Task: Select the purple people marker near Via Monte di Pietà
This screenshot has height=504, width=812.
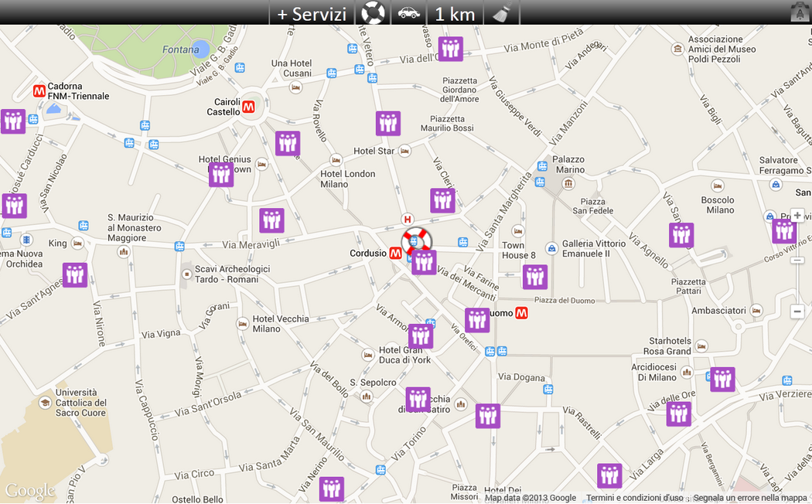Action: pyautogui.click(x=450, y=49)
